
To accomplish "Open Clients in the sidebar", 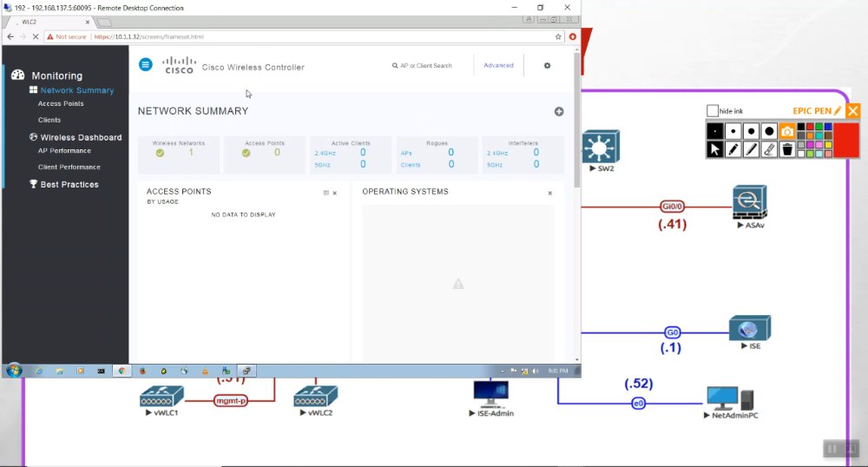I will pos(49,120).
